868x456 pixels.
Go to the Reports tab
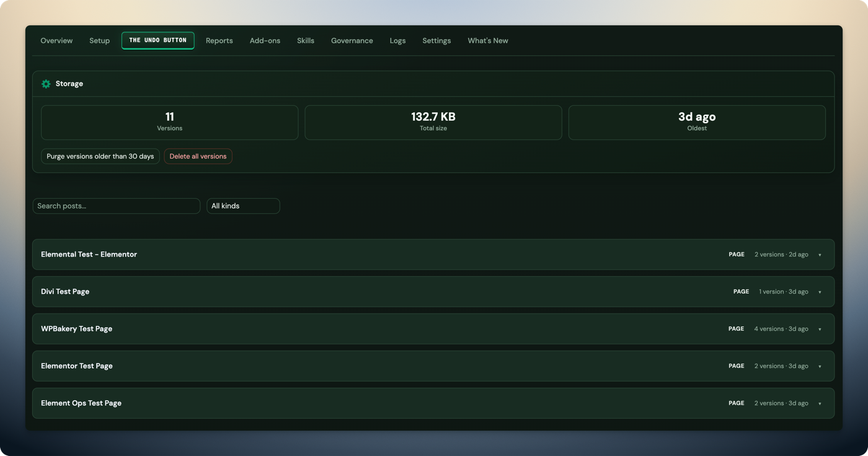(219, 41)
